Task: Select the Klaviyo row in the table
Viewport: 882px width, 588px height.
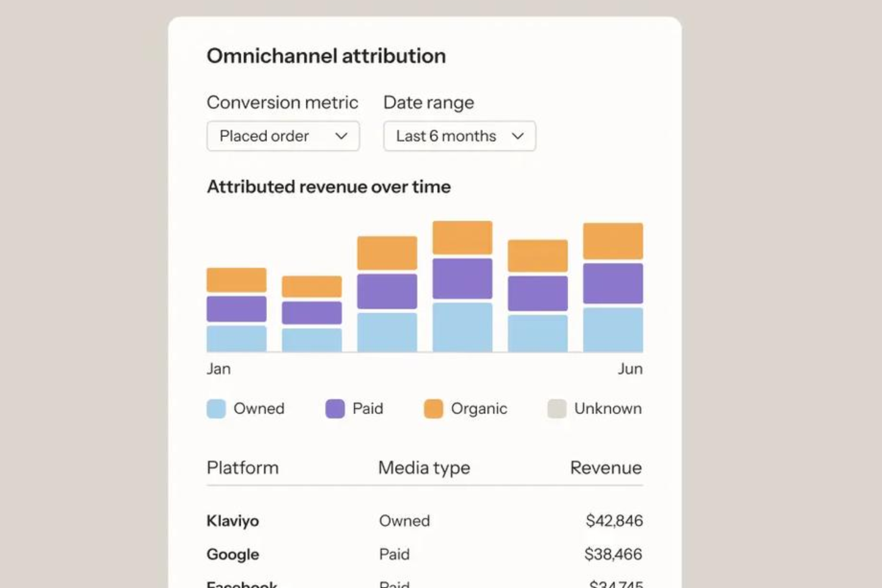Action: (232, 521)
